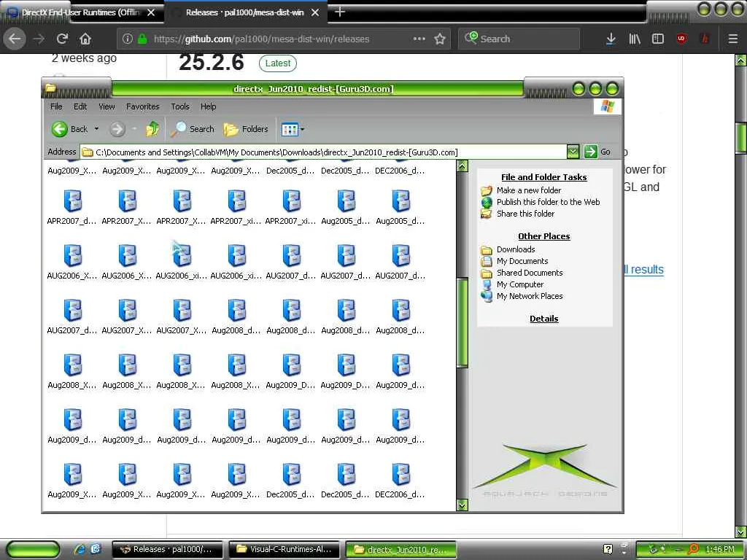Open Internet Explorer from quick launch
Viewport: 747px width, 560px height.
(80, 549)
